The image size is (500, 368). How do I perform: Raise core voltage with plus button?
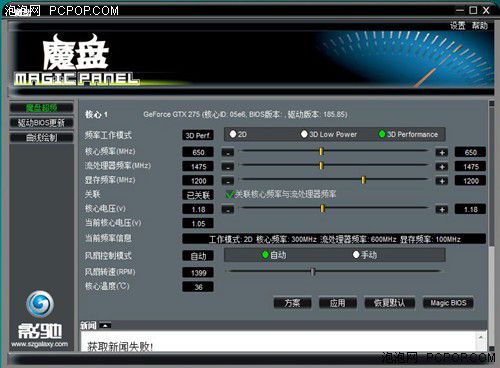[442, 210]
